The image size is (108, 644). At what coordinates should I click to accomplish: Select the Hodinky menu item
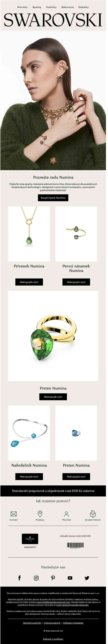tap(51, 7)
